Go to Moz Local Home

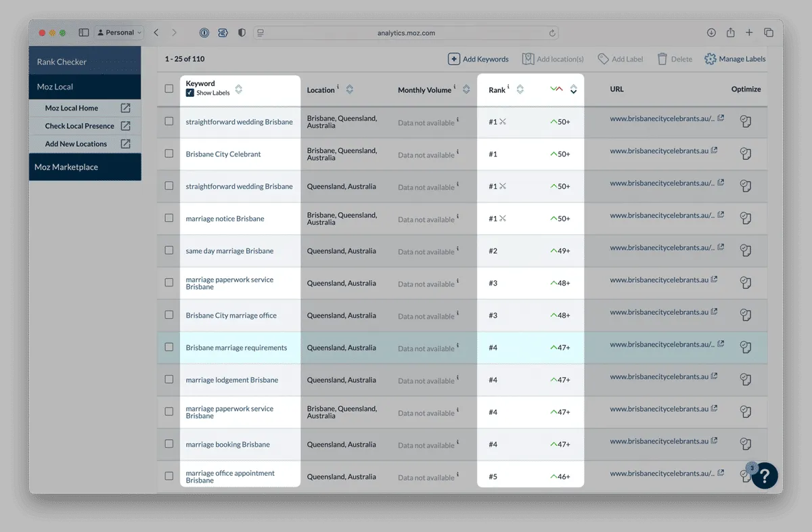(72, 108)
